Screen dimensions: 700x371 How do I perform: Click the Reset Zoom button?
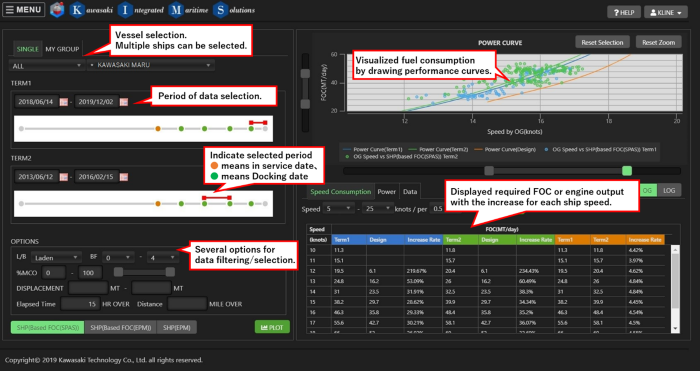point(658,42)
